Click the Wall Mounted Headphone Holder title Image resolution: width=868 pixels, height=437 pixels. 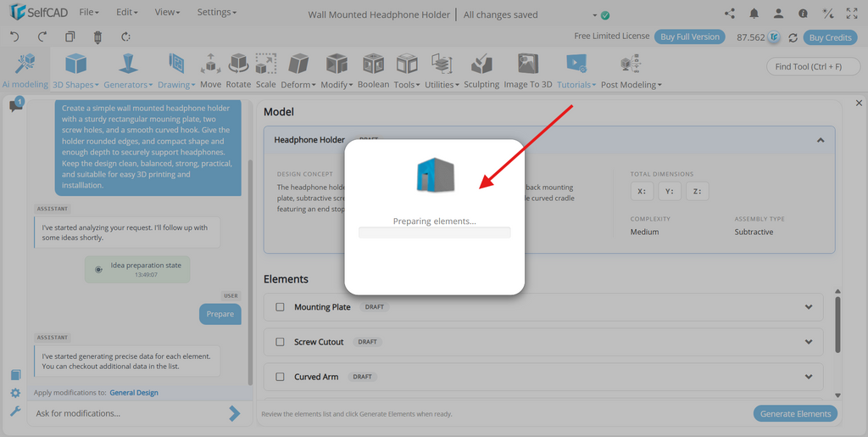point(379,15)
